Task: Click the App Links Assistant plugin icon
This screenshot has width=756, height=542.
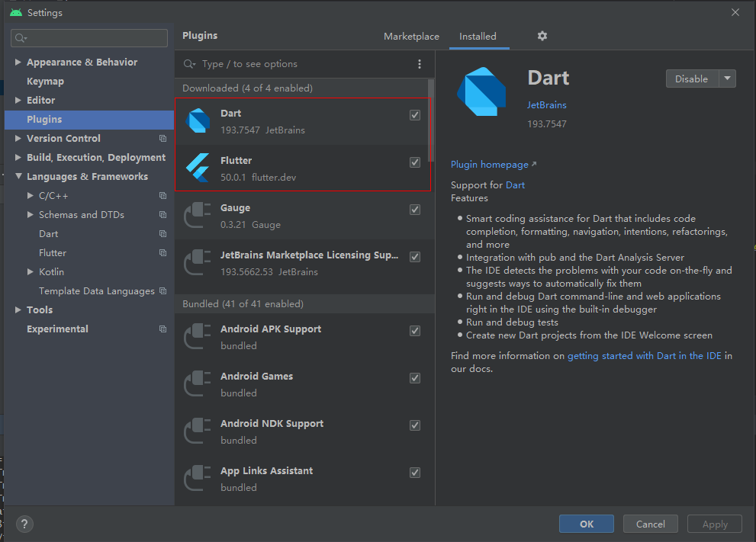Action: point(198,479)
